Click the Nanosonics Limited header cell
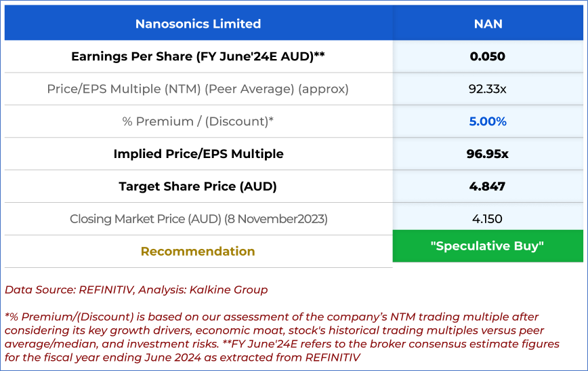Viewport: 588px width, 371px height. (198, 24)
